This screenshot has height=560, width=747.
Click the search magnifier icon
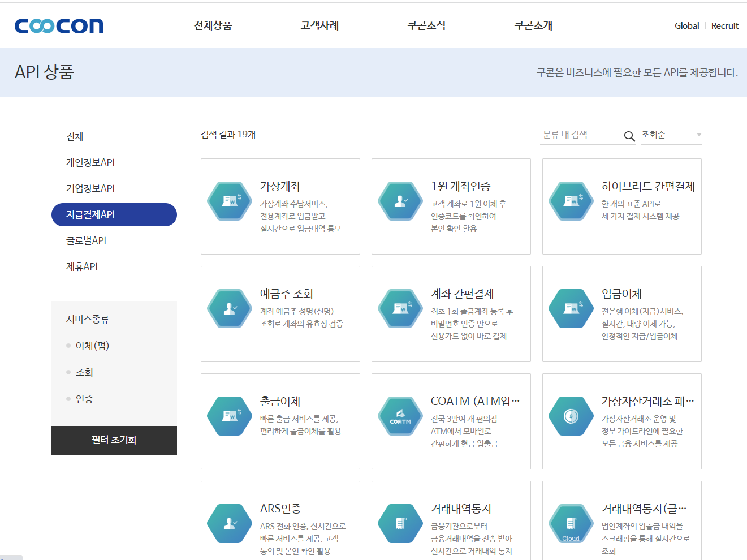click(629, 136)
